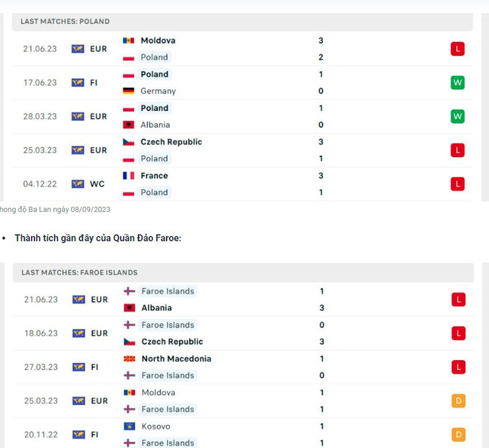Click the red L badge for Moldova–Poland

point(457,49)
